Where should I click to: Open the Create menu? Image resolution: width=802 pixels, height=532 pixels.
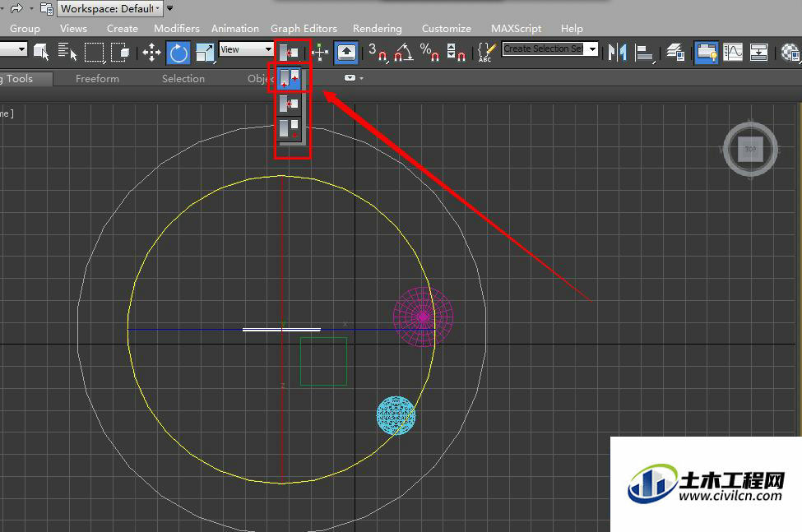tap(123, 29)
